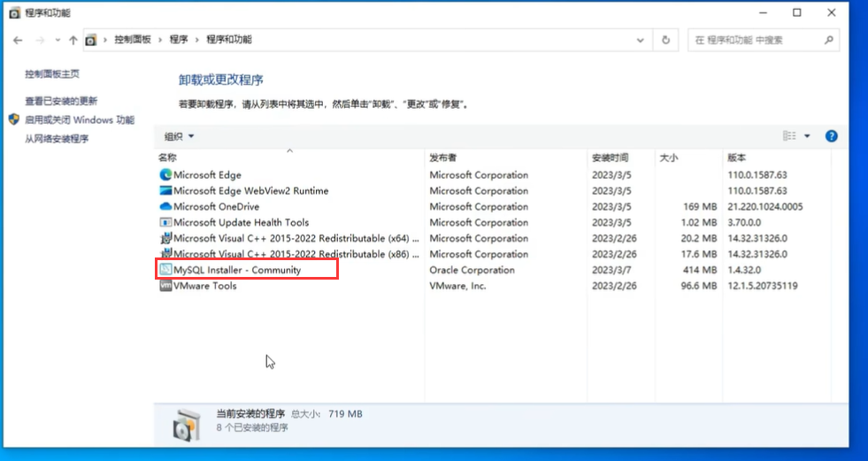
Task: Click version 1.4.32.0 cell
Action: tap(744, 270)
